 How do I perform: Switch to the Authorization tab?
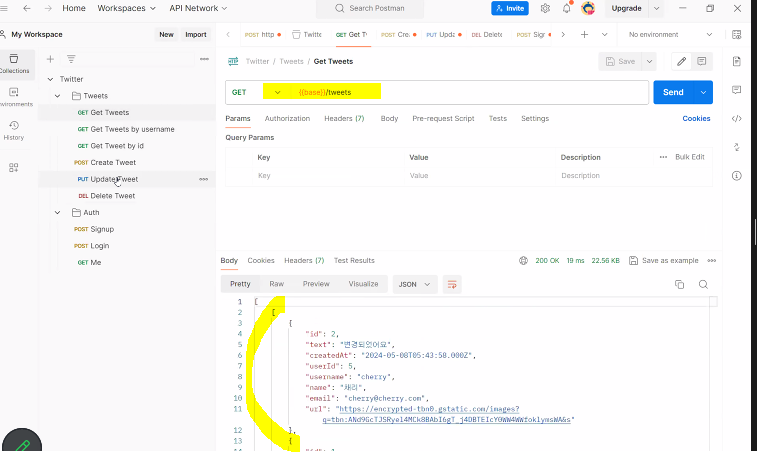coord(287,118)
